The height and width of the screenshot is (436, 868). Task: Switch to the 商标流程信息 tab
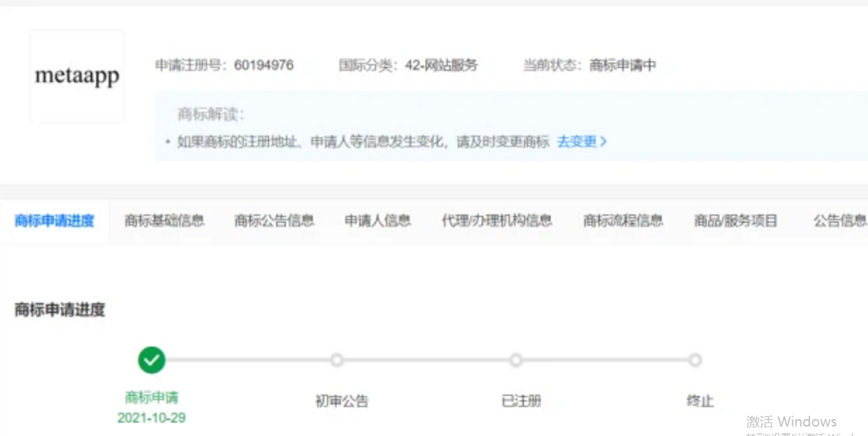point(623,220)
